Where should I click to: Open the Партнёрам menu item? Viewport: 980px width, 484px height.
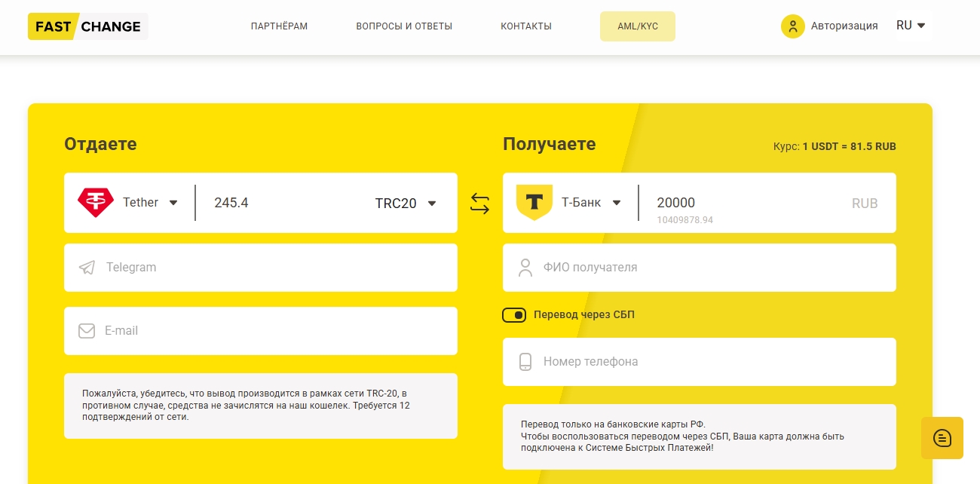tap(279, 26)
